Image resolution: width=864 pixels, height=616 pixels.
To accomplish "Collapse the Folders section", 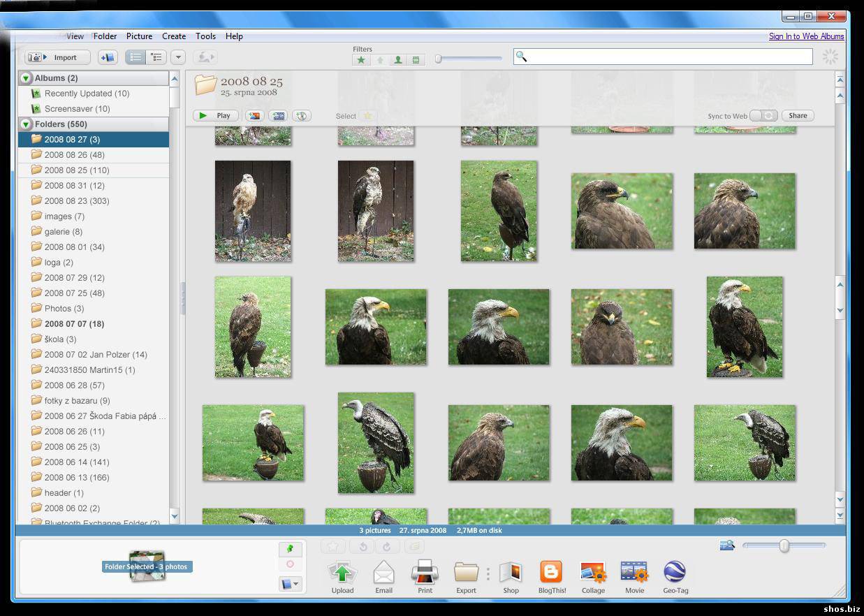I will (26, 124).
